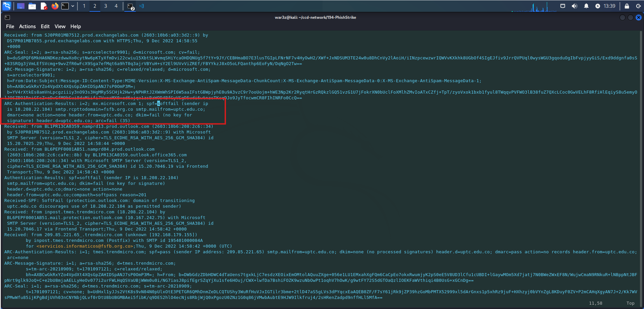Maximize the terminal window
This screenshot has height=309, width=644.
coord(630,17)
